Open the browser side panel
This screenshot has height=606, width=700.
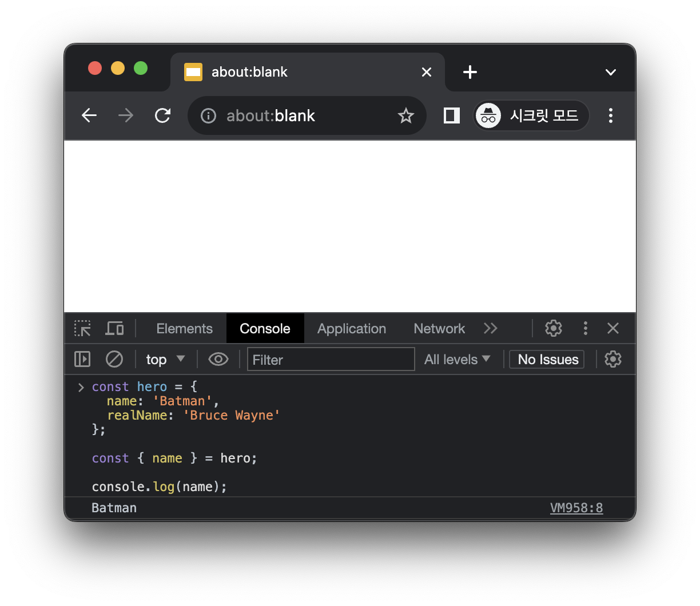point(452,115)
